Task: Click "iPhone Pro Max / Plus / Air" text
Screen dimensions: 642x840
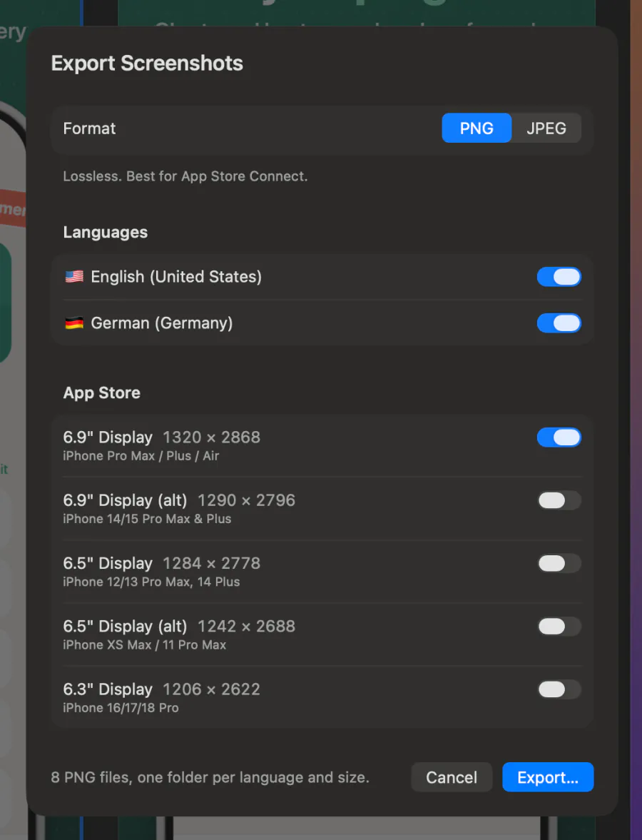Action: coord(141,456)
